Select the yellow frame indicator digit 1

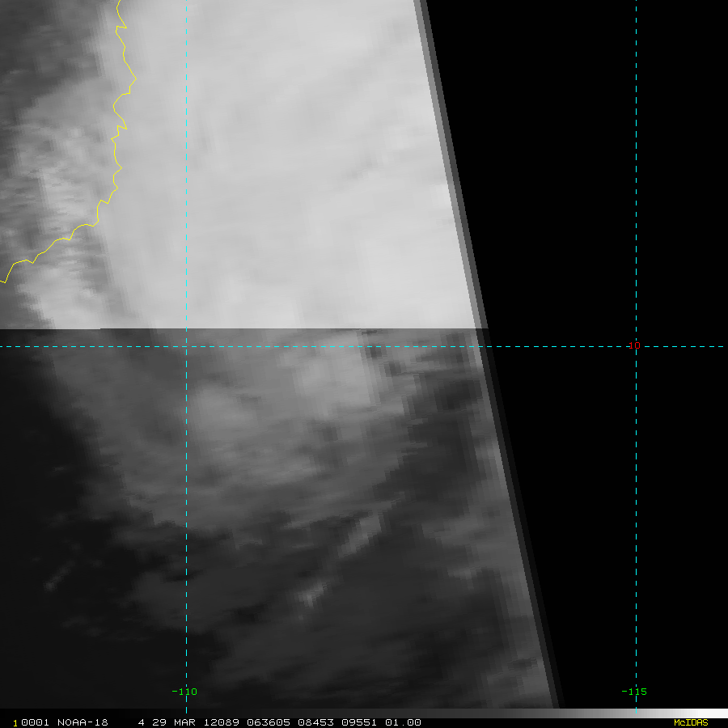point(15,723)
